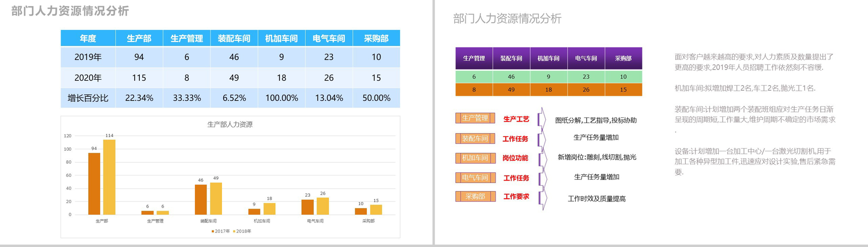Click the text 图纸分解,工艺指导,投标协助
This screenshot has width=868, height=247.
[595, 120]
